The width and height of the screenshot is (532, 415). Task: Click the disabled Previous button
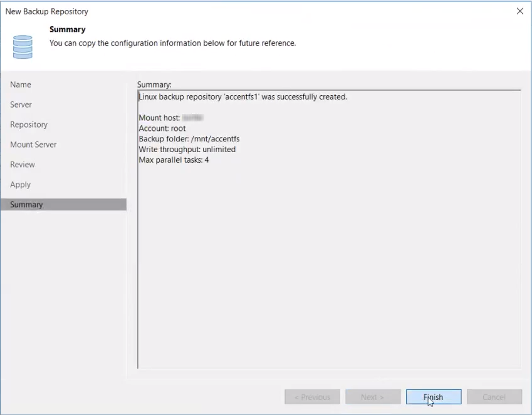312,397
